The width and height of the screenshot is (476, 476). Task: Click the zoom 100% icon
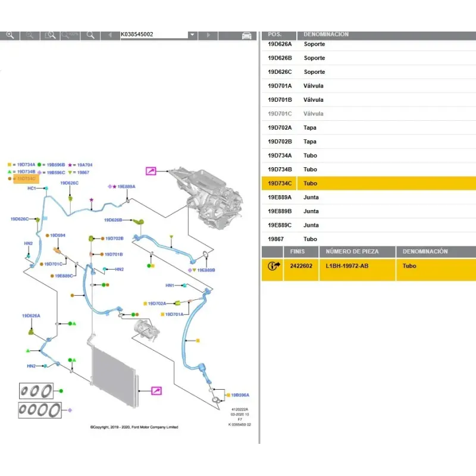(x=71, y=35)
